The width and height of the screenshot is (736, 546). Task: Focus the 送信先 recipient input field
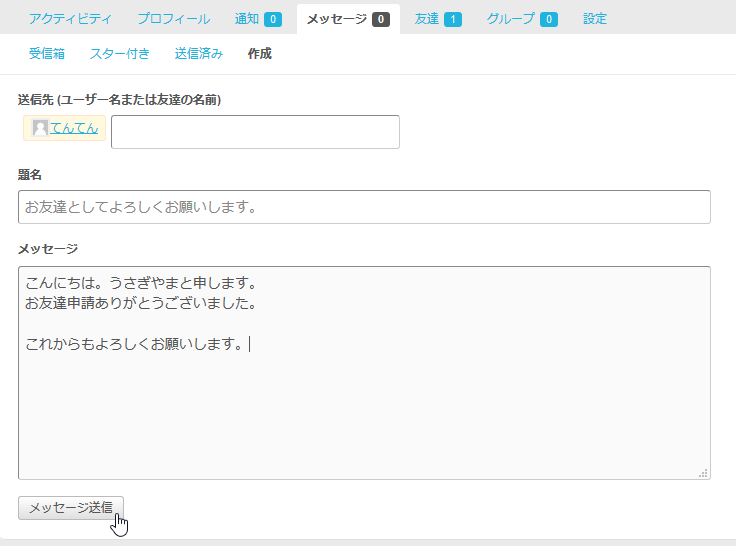(x=255, y=132)
